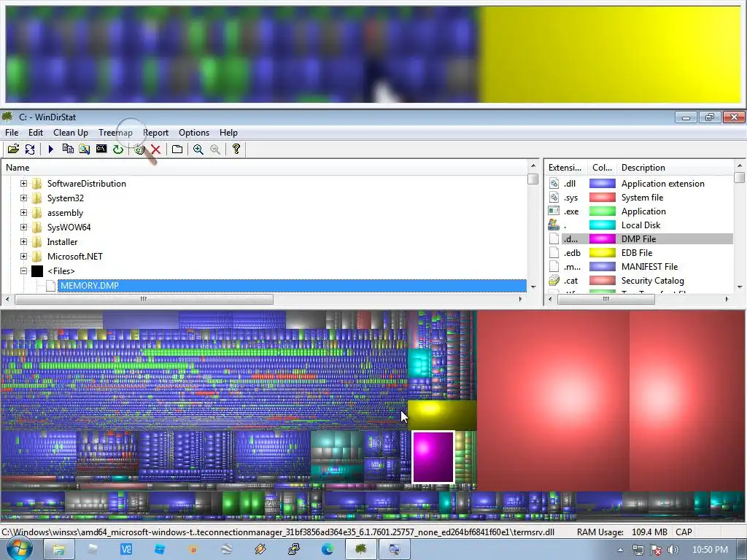Click the red System file color swatch
The height and width of the screenshot is (560, 747).
coord(602,197)
